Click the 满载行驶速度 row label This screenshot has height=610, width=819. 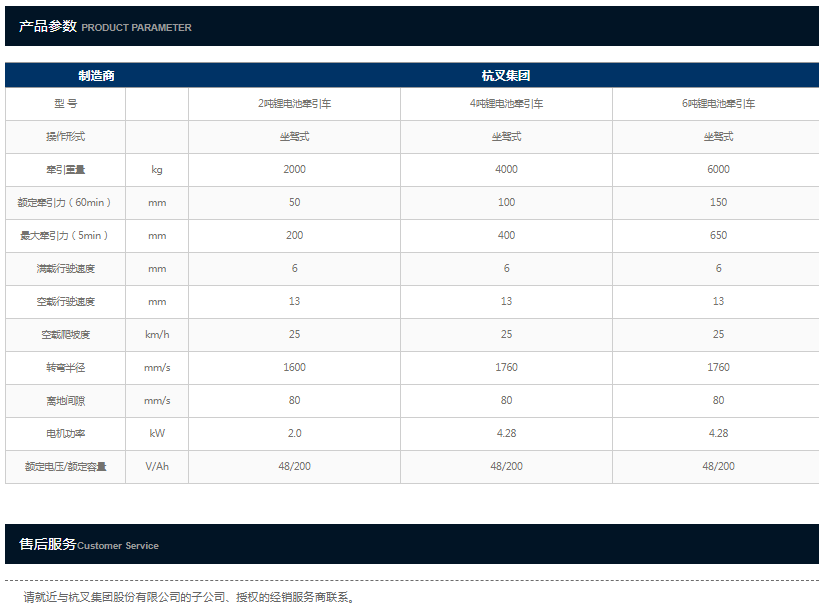[65, 268]
